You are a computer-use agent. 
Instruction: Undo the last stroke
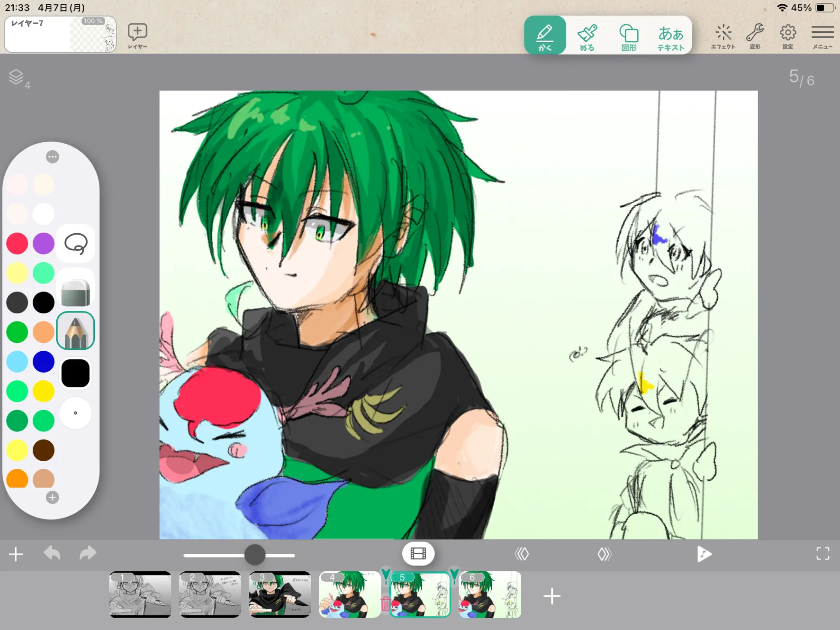point(52,553)
